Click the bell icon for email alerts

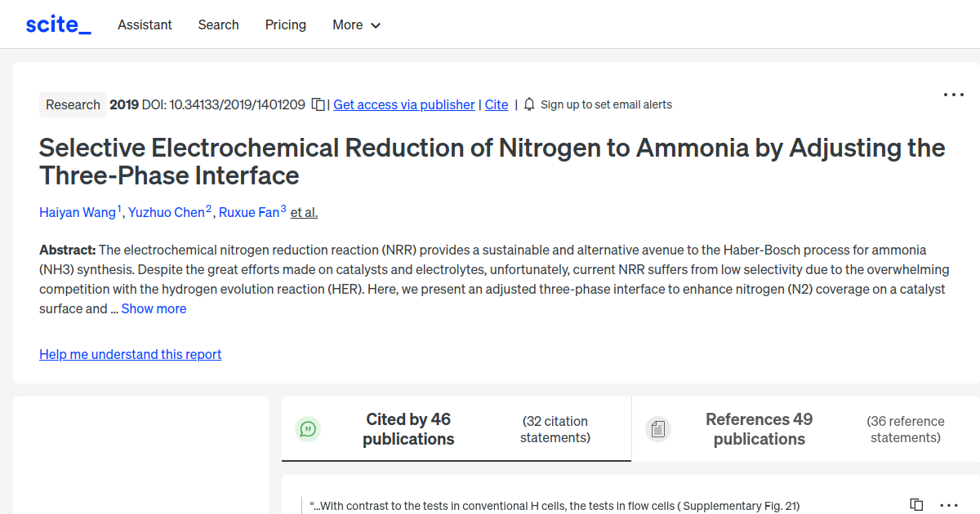point(529,104)
